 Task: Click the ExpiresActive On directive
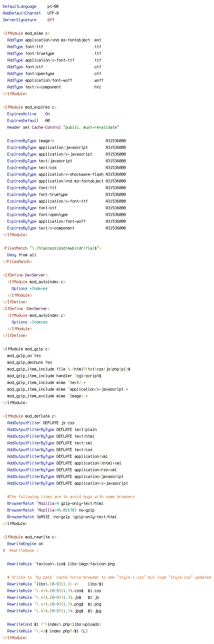coord(28,114)
